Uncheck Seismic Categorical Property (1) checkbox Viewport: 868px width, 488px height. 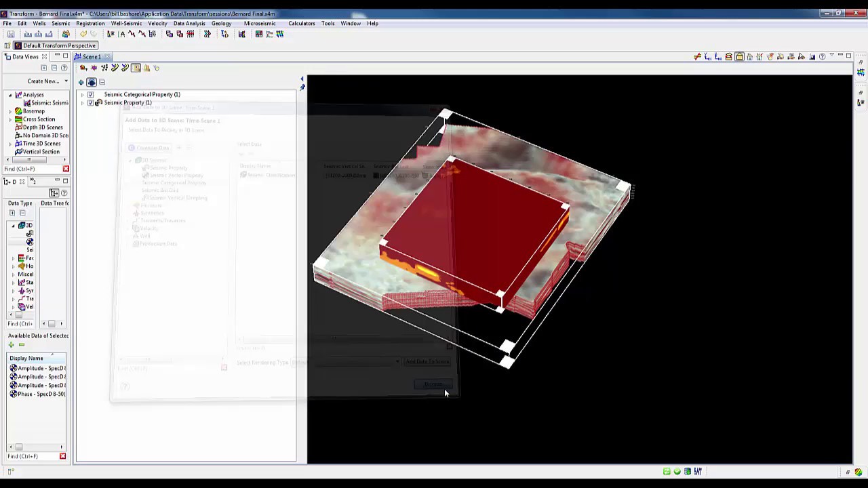(90, 95)
